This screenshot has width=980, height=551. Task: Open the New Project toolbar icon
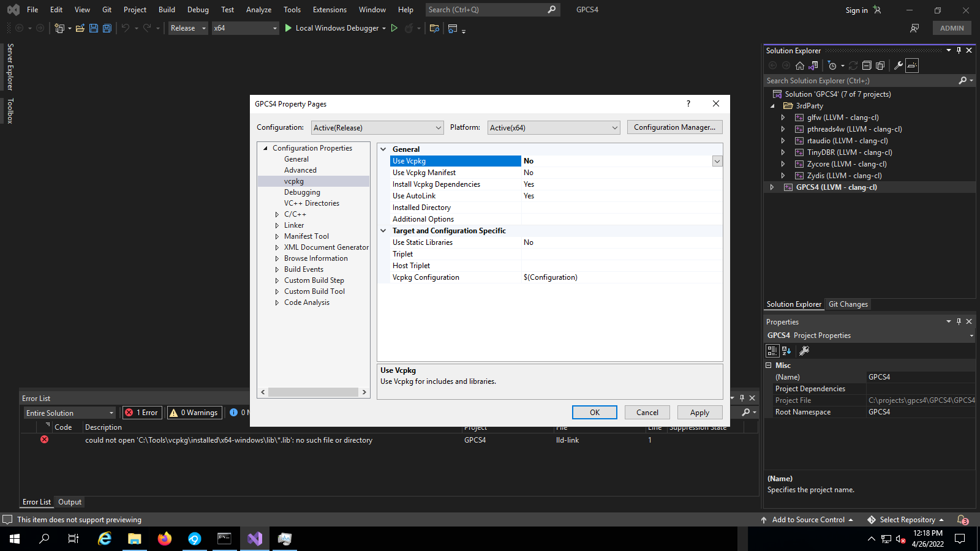click(x=60, y=28)
